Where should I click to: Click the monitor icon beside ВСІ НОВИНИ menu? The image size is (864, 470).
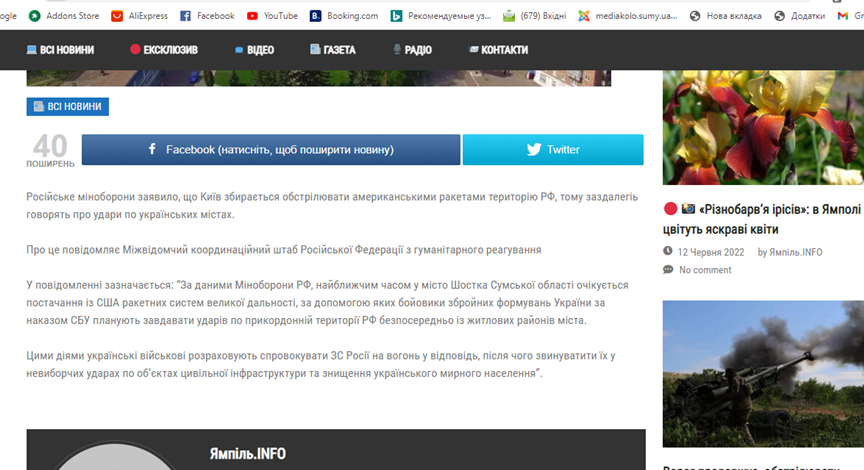point(31,50)
